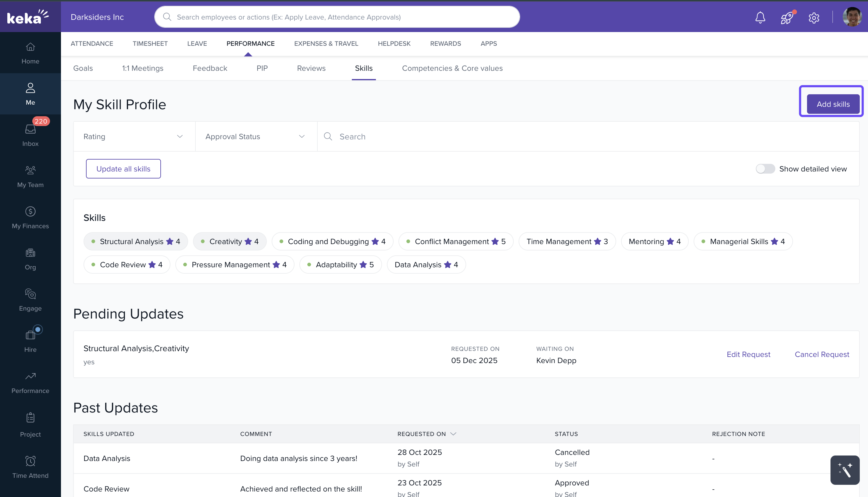
Task: Open the notifications bell icon
Action: pyautogui.click(x=760, y=17)
